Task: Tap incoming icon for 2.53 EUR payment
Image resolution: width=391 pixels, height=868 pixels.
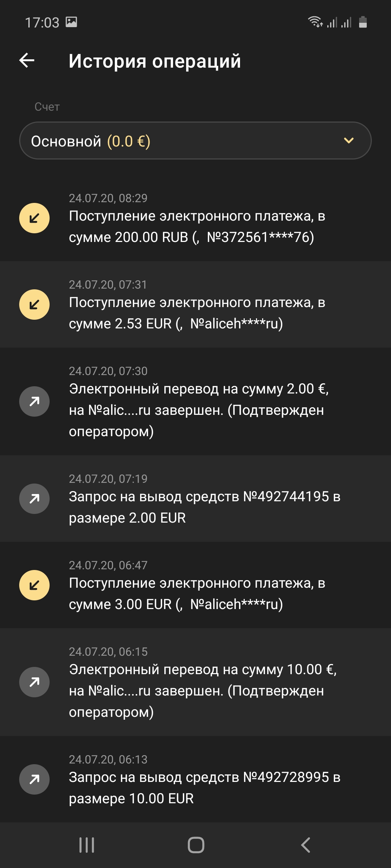Action: [x=34, y=305]
